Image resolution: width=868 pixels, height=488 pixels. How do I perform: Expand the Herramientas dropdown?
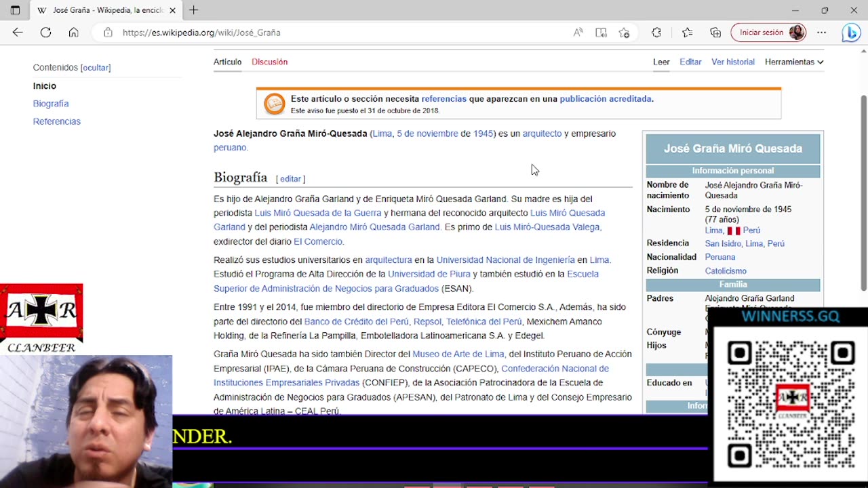point(794,62)
